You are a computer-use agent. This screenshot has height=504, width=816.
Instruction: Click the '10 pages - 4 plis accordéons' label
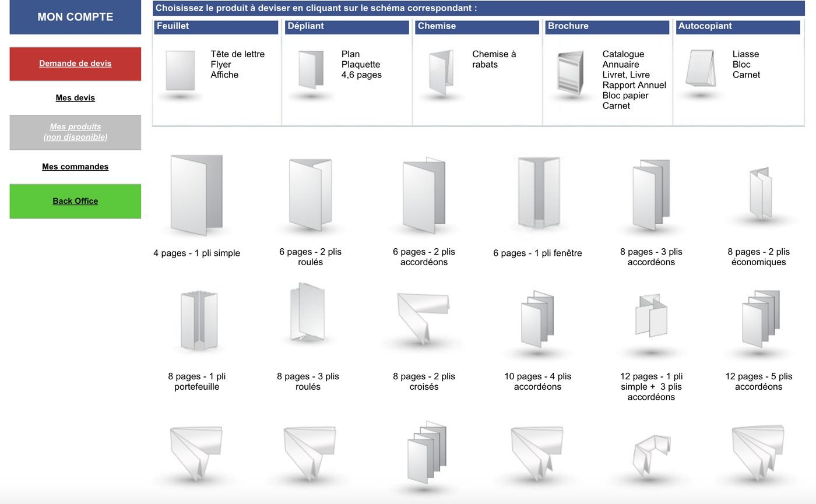[x=538, y=382]
